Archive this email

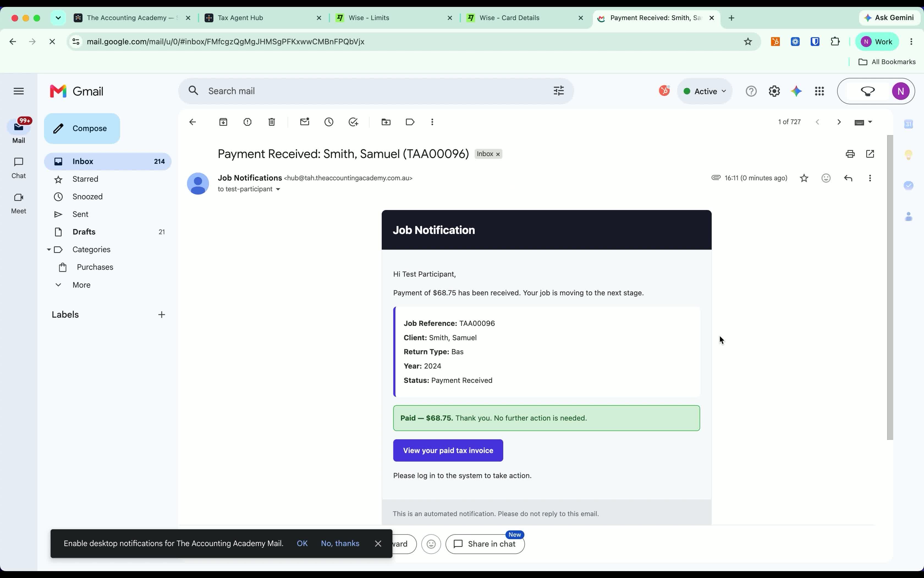click(223, 122)
